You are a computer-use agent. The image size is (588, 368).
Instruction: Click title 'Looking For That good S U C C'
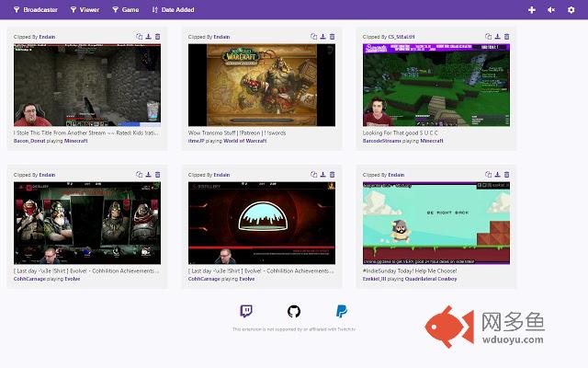(x=401, y=132)
